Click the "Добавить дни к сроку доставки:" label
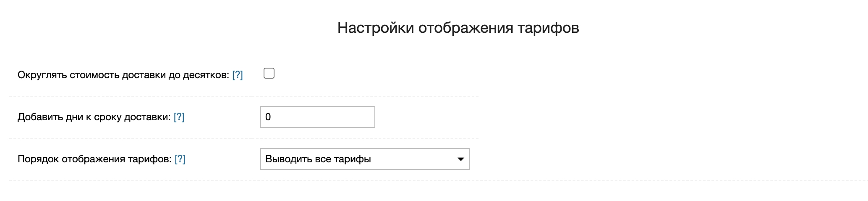Viewport: 868px width, 201px height. (94, 117)
